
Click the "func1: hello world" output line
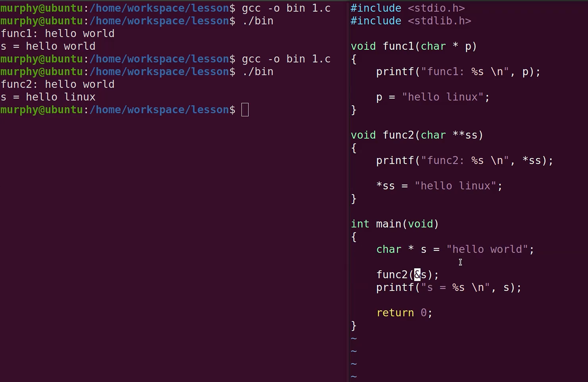[57, 34]
